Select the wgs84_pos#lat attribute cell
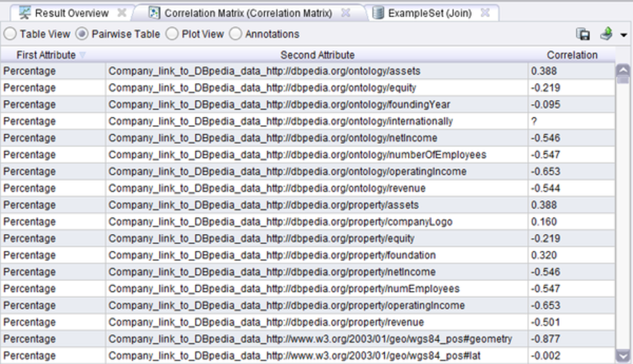The width and height of the screenshot is (633, 364). coord(317,356)
